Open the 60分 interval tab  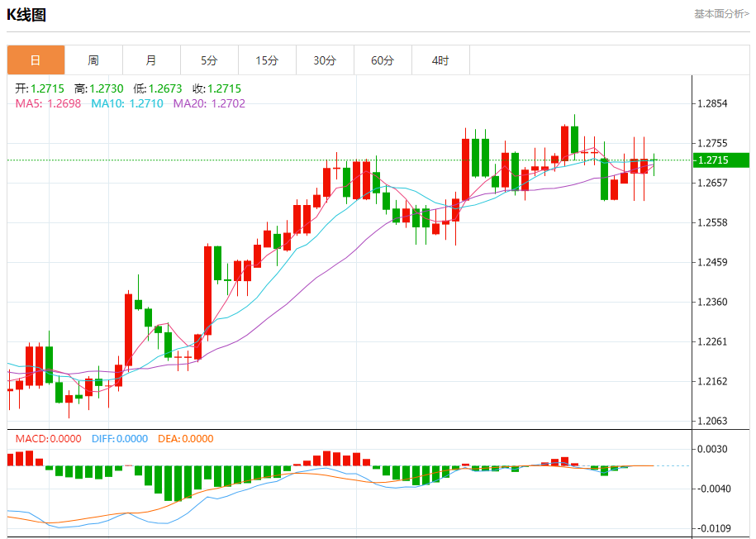point(383,60)
